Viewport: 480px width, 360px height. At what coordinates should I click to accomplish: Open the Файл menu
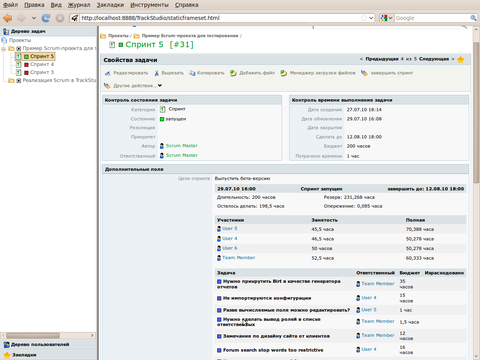(x=10, y=5)
